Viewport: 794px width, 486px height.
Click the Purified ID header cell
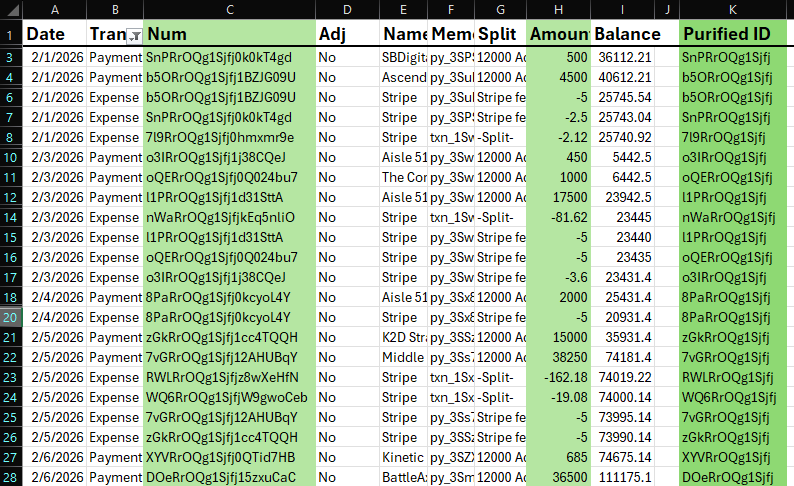coord(733,34)
